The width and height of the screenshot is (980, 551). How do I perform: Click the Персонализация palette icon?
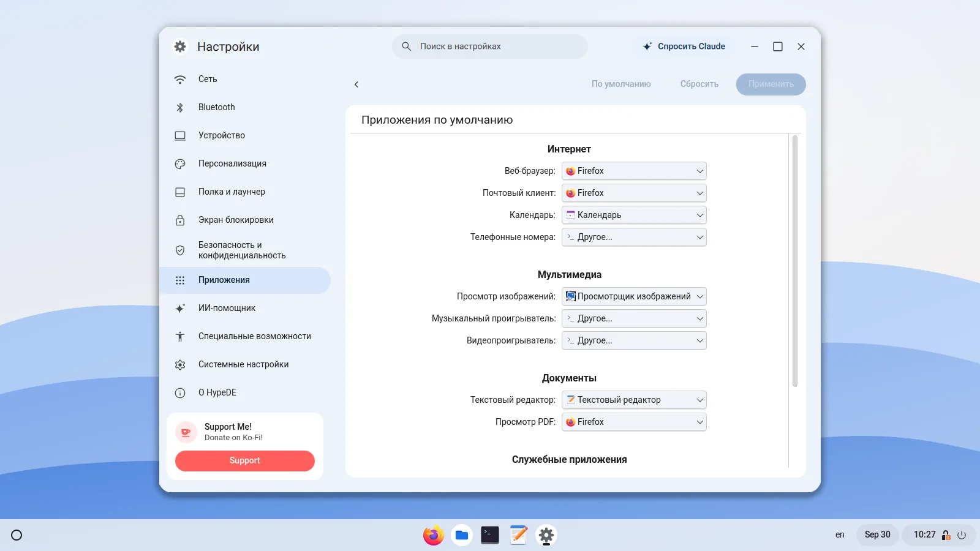point(180,163)
